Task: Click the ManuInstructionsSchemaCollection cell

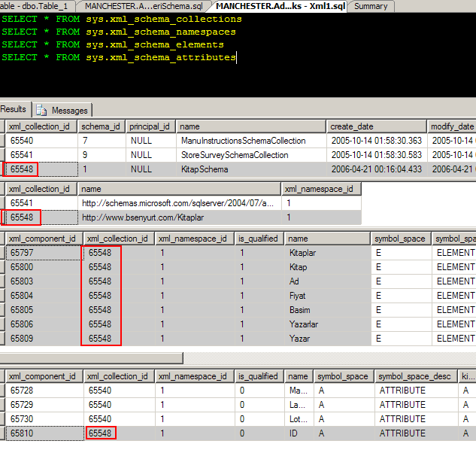Action: (243, 141)
